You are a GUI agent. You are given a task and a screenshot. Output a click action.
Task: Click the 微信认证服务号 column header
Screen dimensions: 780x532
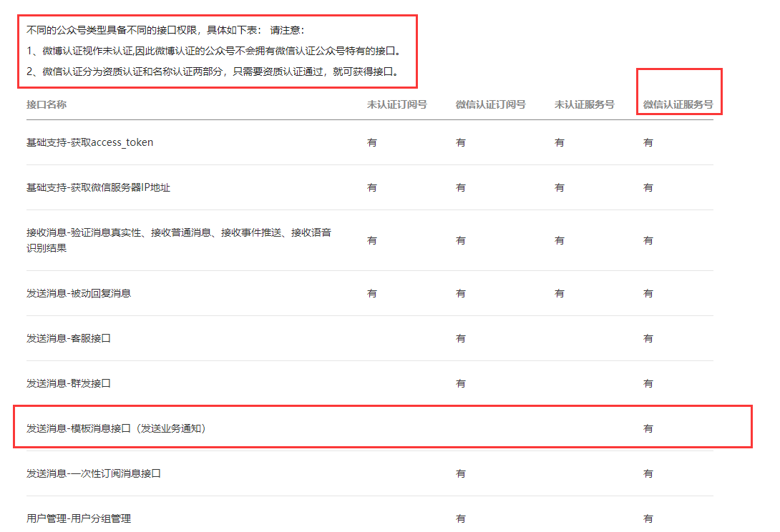(678, 104)
